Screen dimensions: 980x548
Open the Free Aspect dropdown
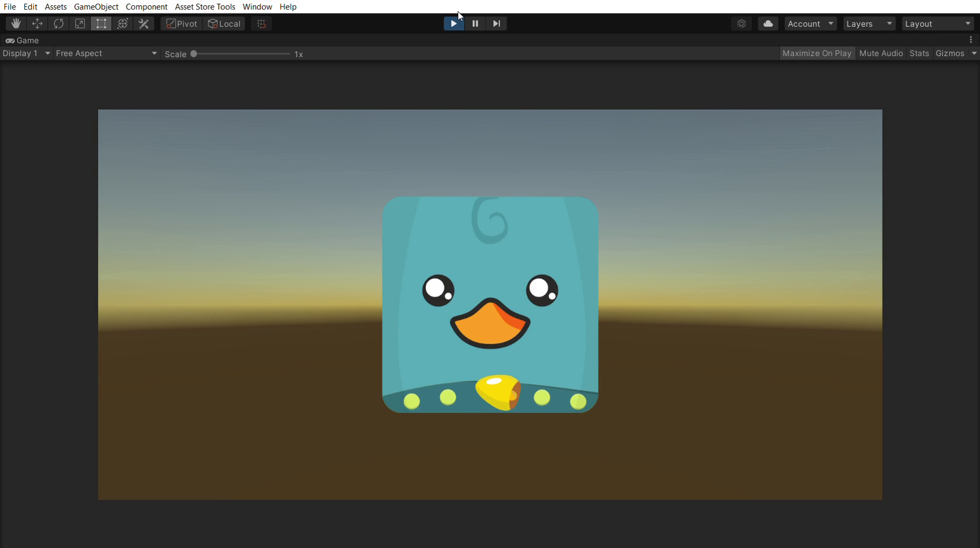click(107, 53)
